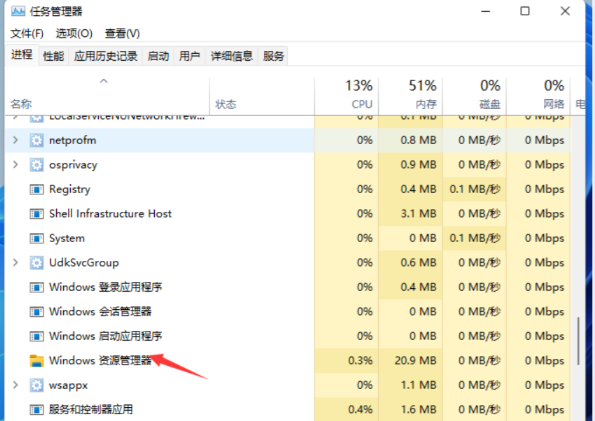Select the Windows 启动应用程序 name
The height and width of the screenshot is (421, 595).
(x=105, y=336)
